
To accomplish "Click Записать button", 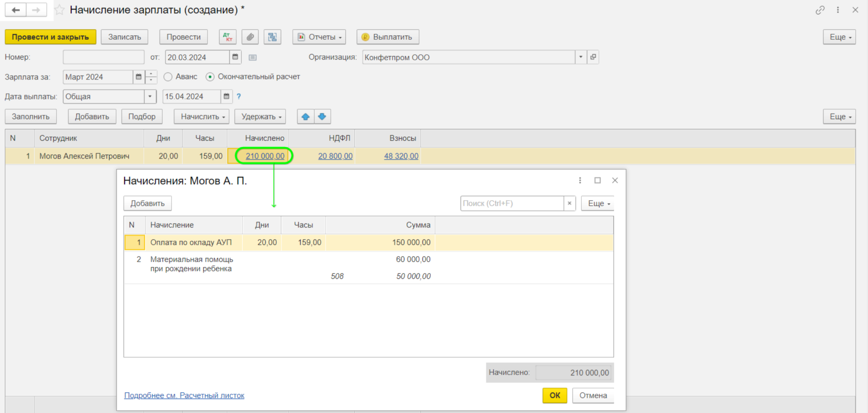I will pyautogui.click(x=124, y=37).
